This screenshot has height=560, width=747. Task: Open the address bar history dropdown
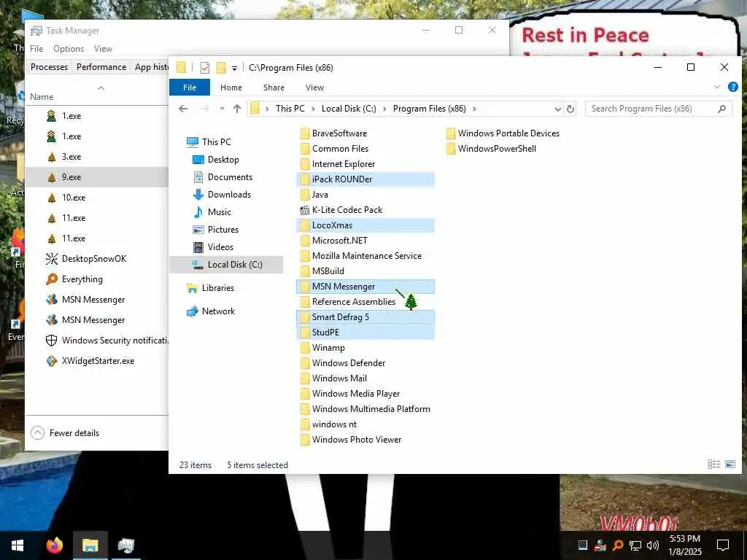(x=557, y=109)
